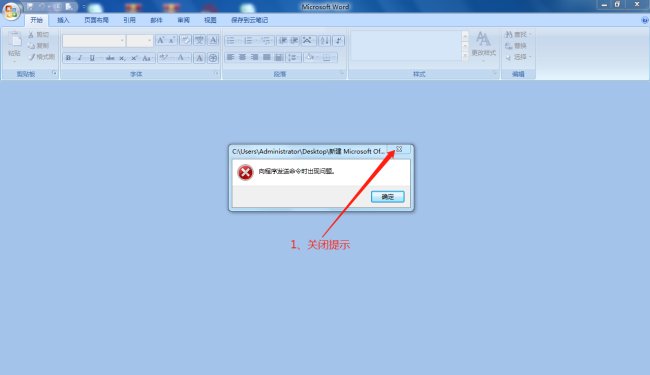Toggle strikethrough abc formatting
Image resolution: width=650 pixels, height=375 pixels.
coord(110,58)
